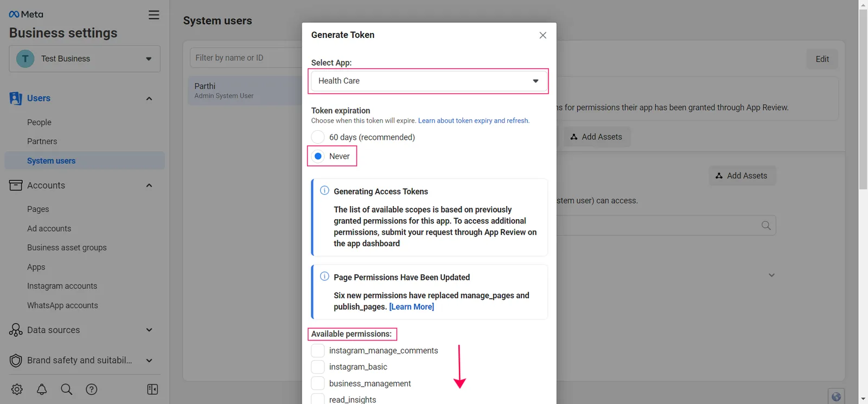Image resolution: width=868 pixels, height=404 pixels.
Task: Click the Brand safety shield icon
Action: click(x=16, y=360)
